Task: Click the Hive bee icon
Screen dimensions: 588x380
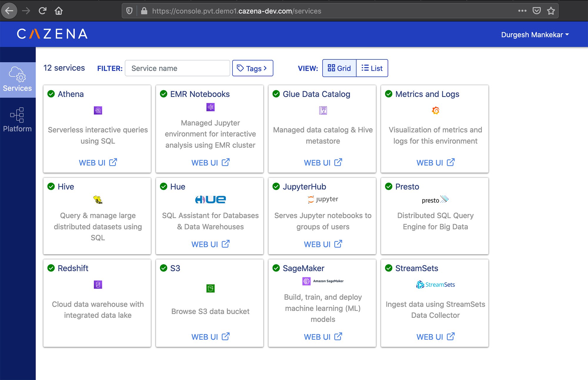Action: (x=98, y=199)
